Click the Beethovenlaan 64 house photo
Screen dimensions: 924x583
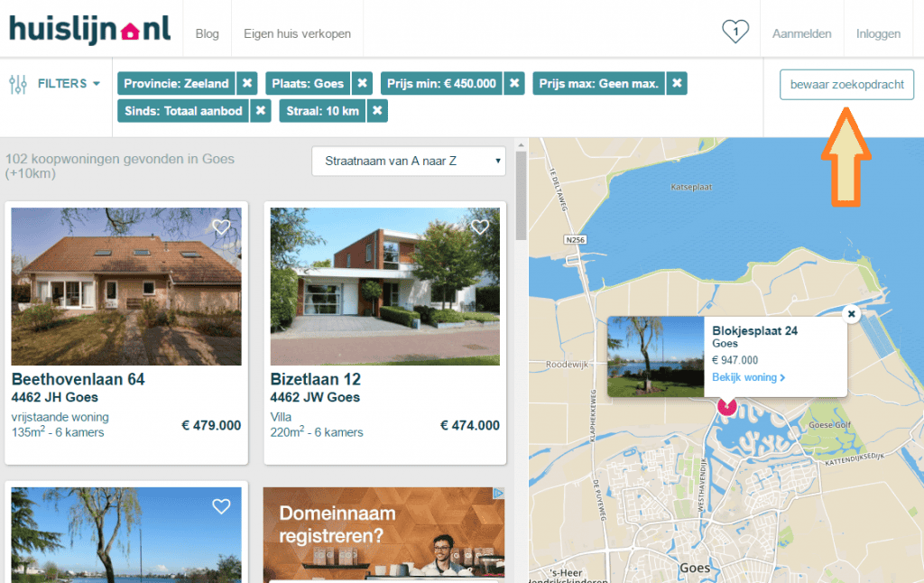pos(126,286)
